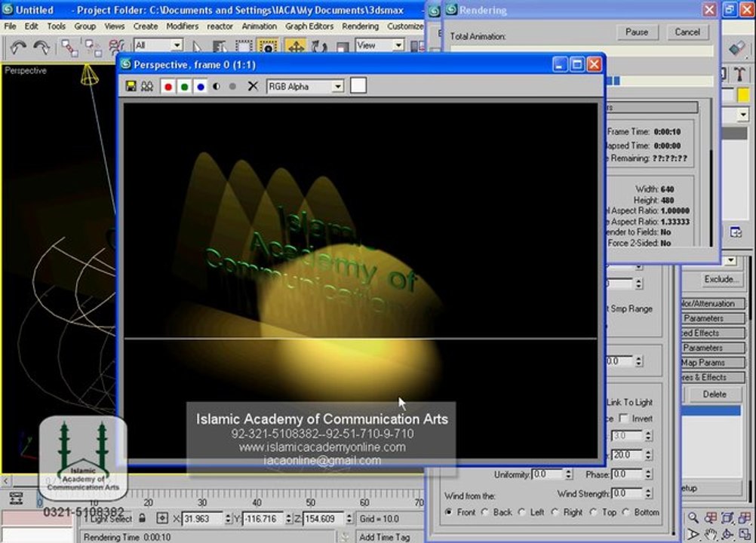756x543 pixels.
Task: Open the Modifiers menu
Action: point(183,26)
